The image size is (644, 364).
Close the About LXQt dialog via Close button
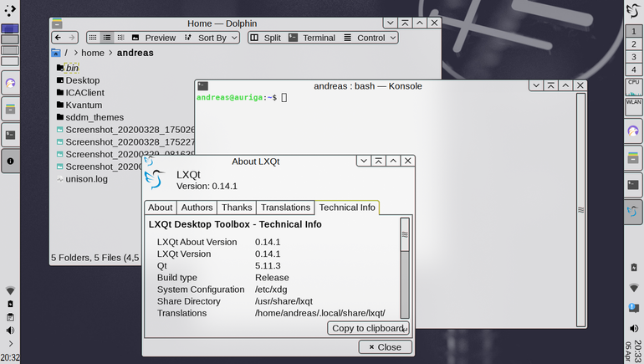pos(386,347)
